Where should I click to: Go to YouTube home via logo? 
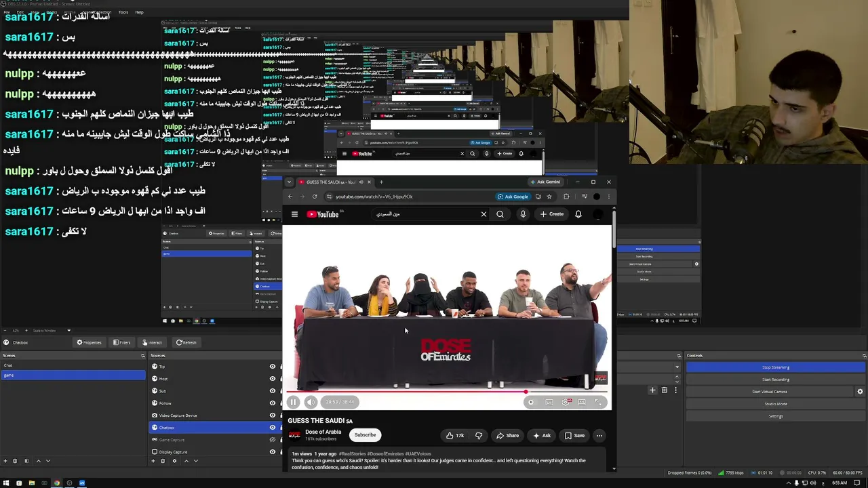(x=324, y=214)
